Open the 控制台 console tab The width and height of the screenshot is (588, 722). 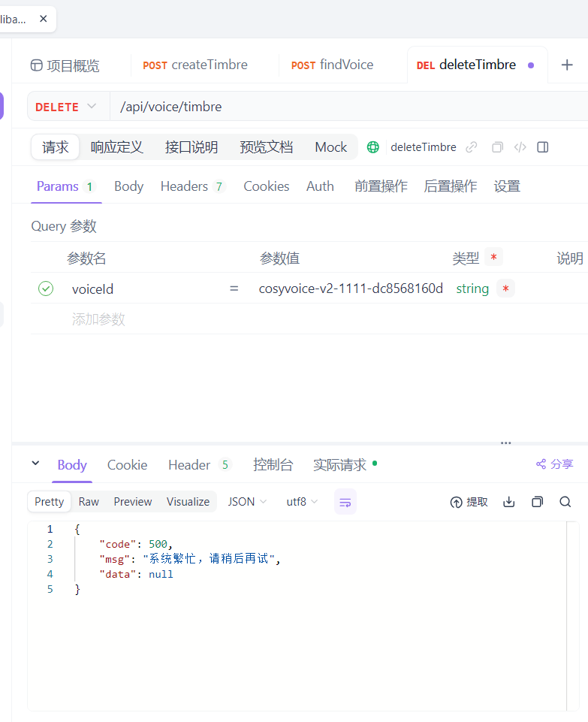point(273,464)
